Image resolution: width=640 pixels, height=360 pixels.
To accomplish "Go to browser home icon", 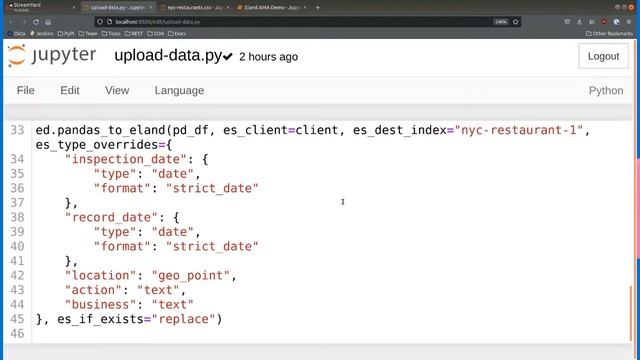I will pos(48,22).
